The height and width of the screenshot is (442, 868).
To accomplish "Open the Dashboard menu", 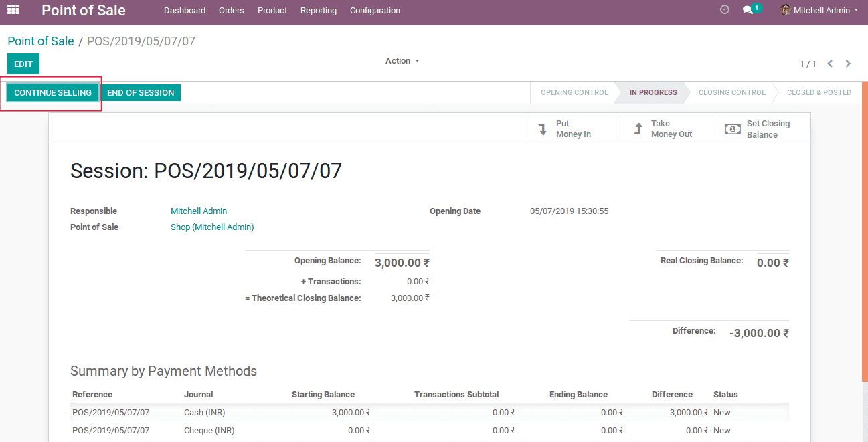I will 185,11.
